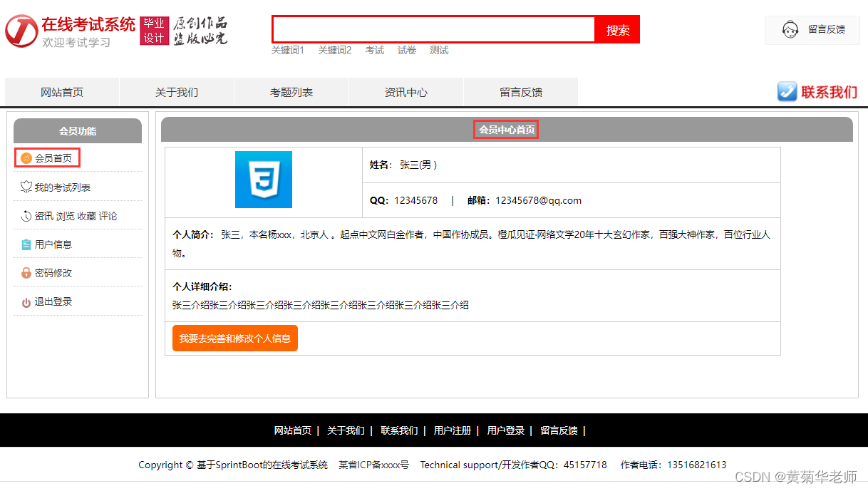Click footer link 用户登录

(506, 430)
